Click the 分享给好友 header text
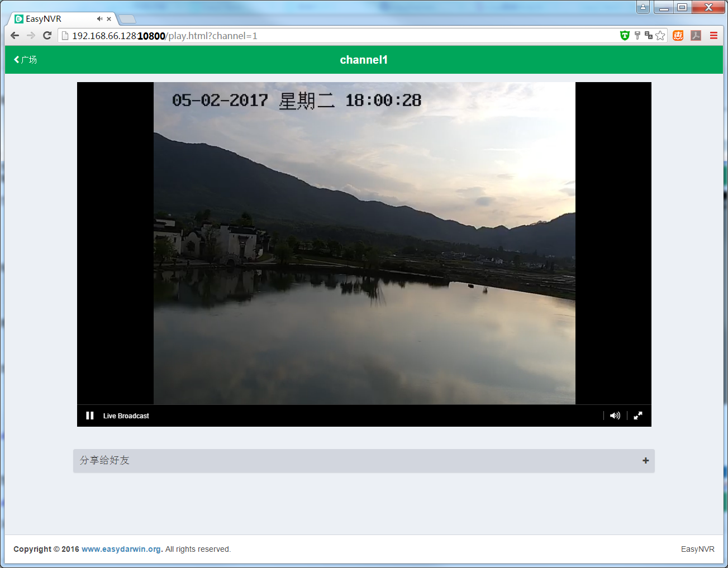 pyautogui.click(x=104, y=460)
